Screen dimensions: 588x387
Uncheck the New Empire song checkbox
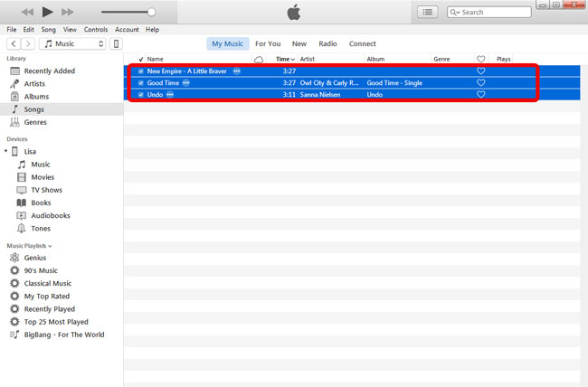[x=141, y=71]
